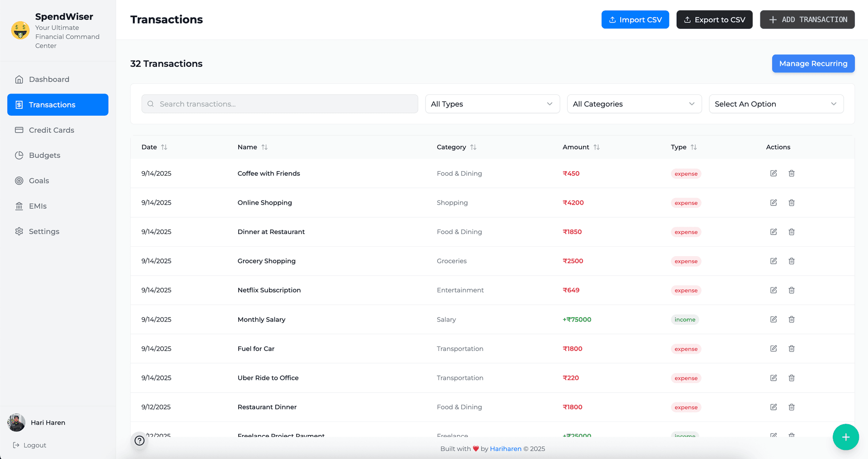The height and width of the screenshot is (459, 868).
Task: Delete the Fuel for Car entry
Action: [792, 349]
